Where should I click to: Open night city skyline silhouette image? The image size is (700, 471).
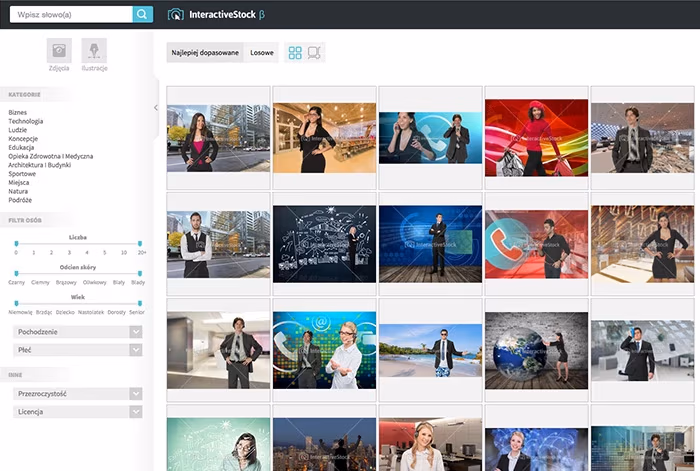tap(325, 444)
